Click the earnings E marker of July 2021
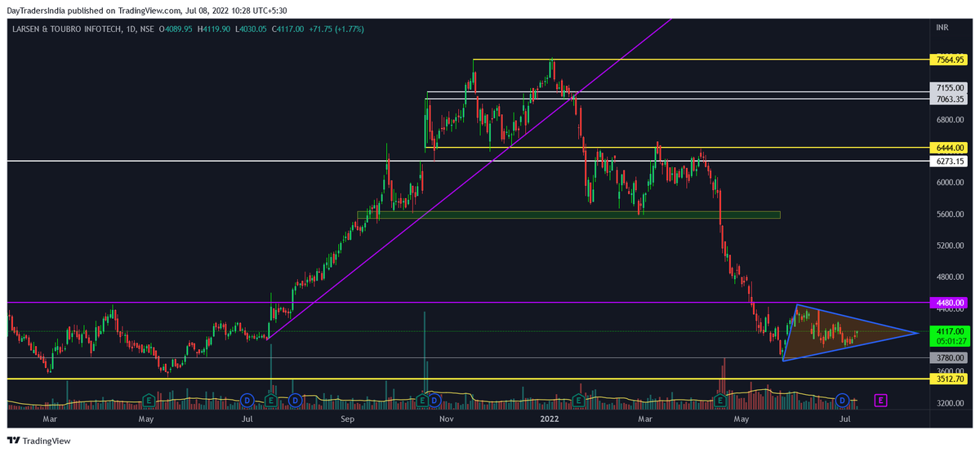980x452 pixels. pos(270,401)
